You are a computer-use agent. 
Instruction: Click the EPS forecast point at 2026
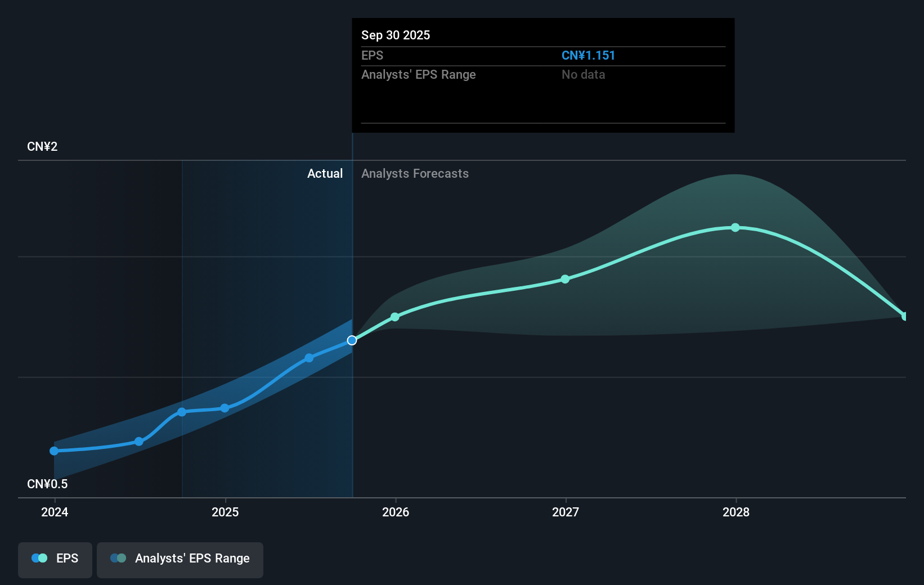(x=395, y=317)
